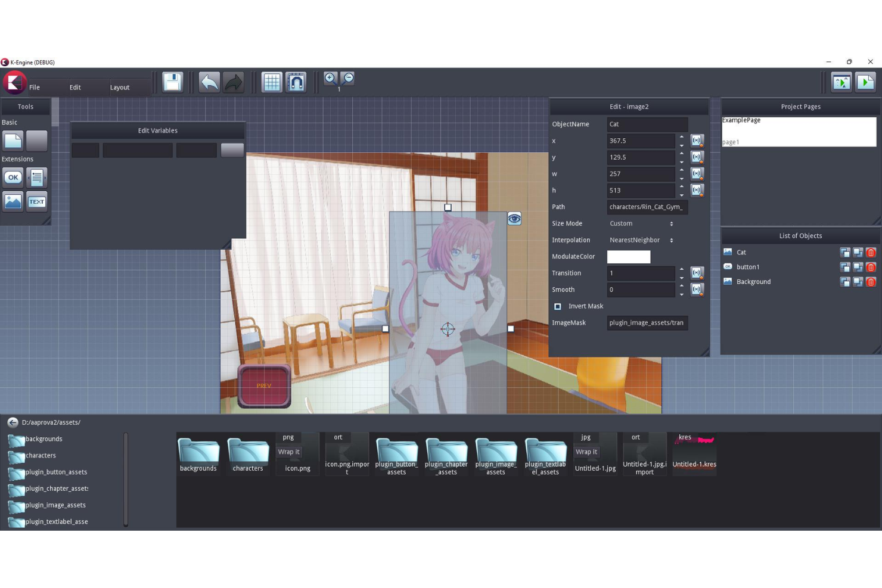This screenshot has height=588, width=882.
Task: Toggle snap with the magnet toolbar icon
Action: (x=296, y=82)
